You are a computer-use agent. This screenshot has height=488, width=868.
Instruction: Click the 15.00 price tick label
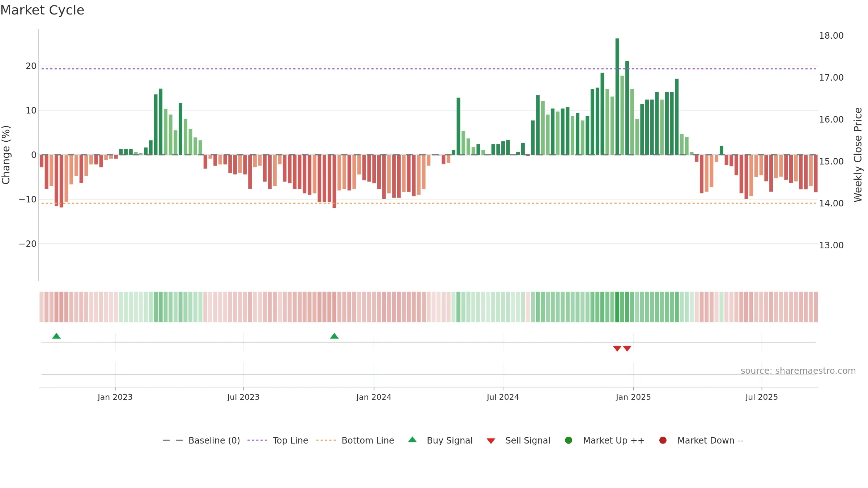[x=831, y=162]
